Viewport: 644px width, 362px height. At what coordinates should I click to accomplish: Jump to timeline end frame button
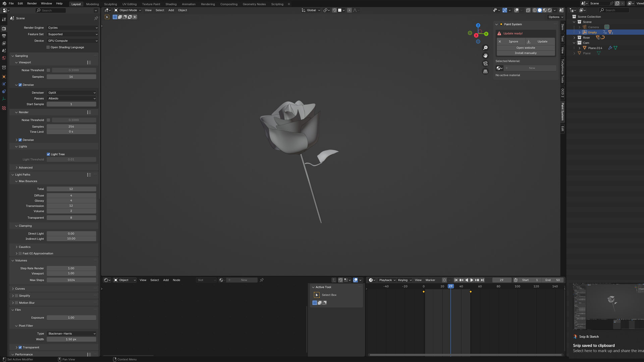(483, 280)
